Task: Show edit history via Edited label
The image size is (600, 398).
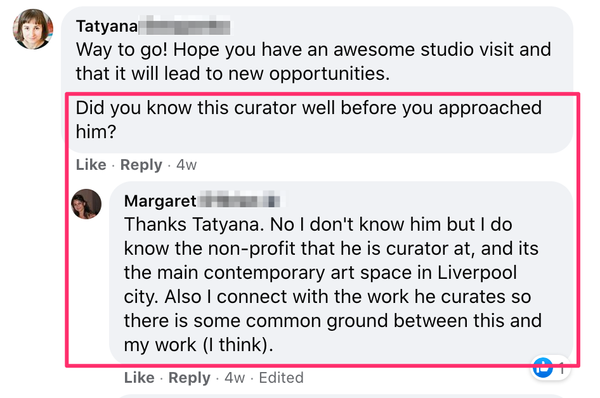Action: click(x=281, y=378)
